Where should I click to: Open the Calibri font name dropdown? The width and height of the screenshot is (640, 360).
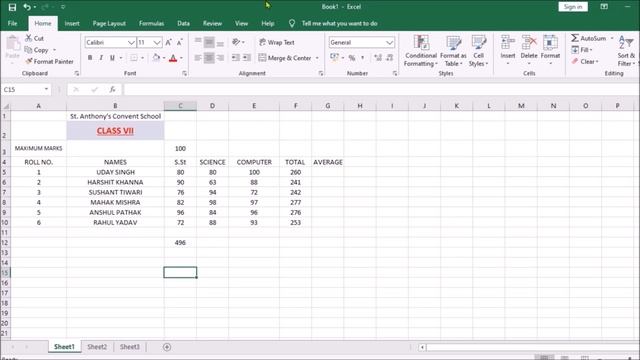point(131,42)
